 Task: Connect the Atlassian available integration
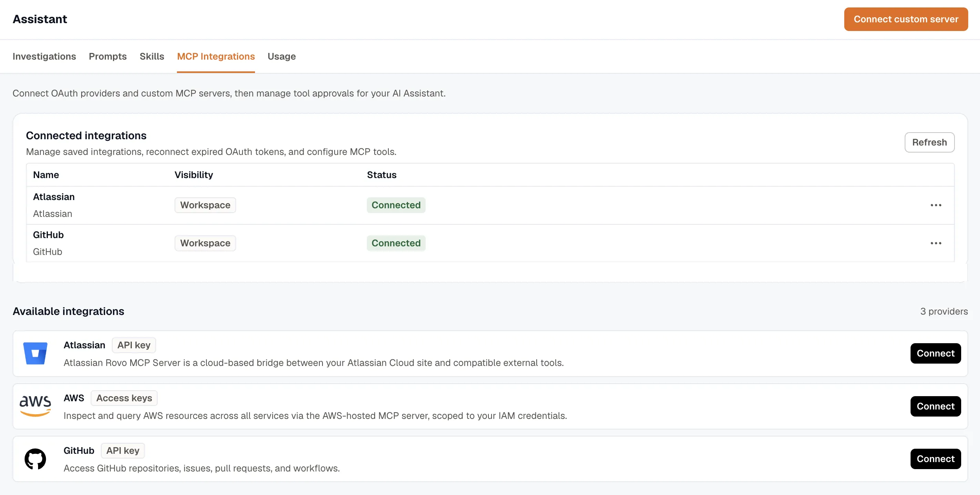[936, 353]
